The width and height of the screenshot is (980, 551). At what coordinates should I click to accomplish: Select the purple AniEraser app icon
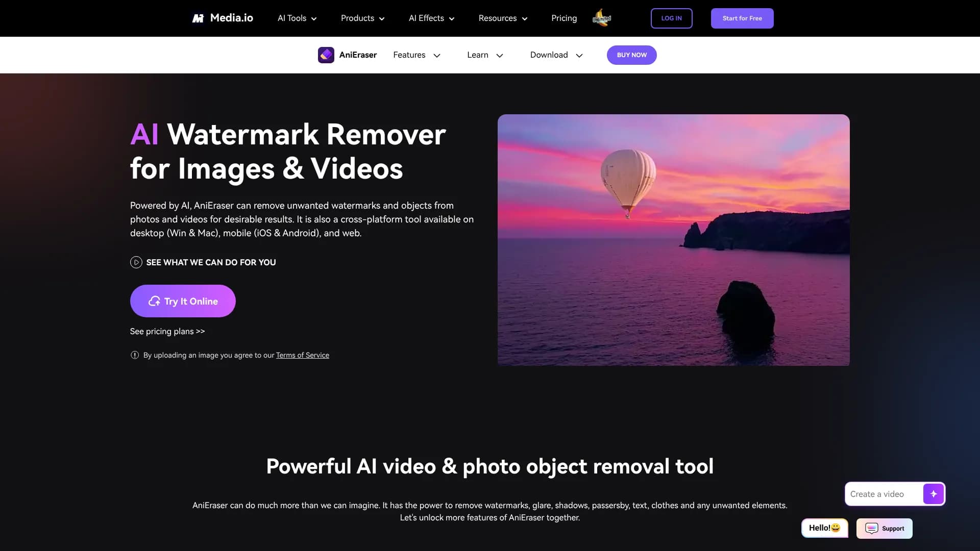(326, 55)
